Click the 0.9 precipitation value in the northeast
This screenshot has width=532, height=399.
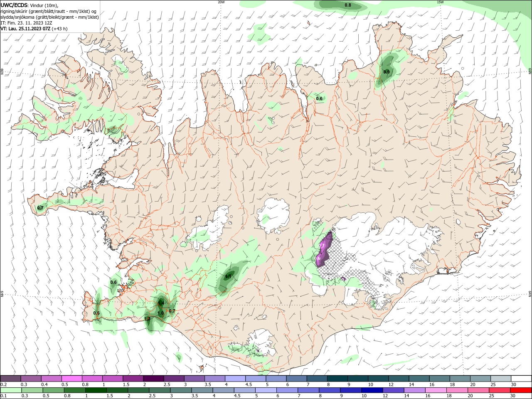tap(387, 72)
